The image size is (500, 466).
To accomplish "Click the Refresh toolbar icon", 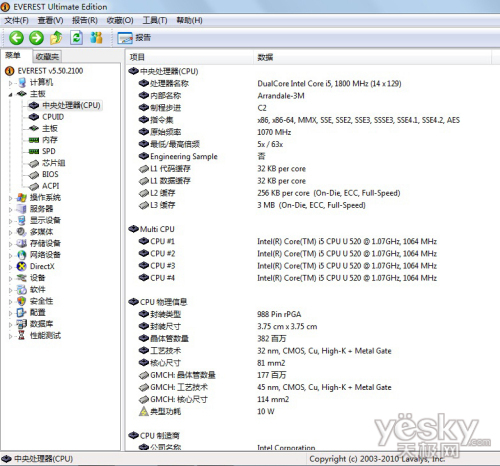I will pos(76,38).
